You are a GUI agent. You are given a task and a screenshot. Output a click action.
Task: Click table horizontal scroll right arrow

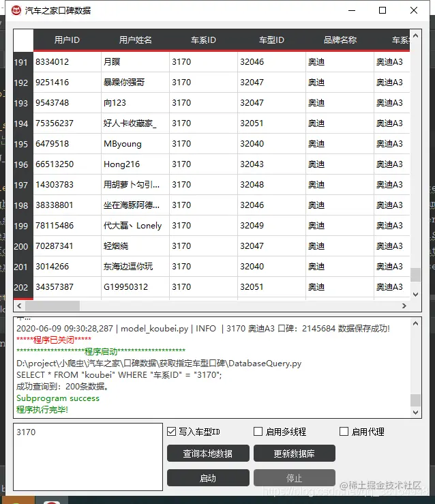[404, 306]
